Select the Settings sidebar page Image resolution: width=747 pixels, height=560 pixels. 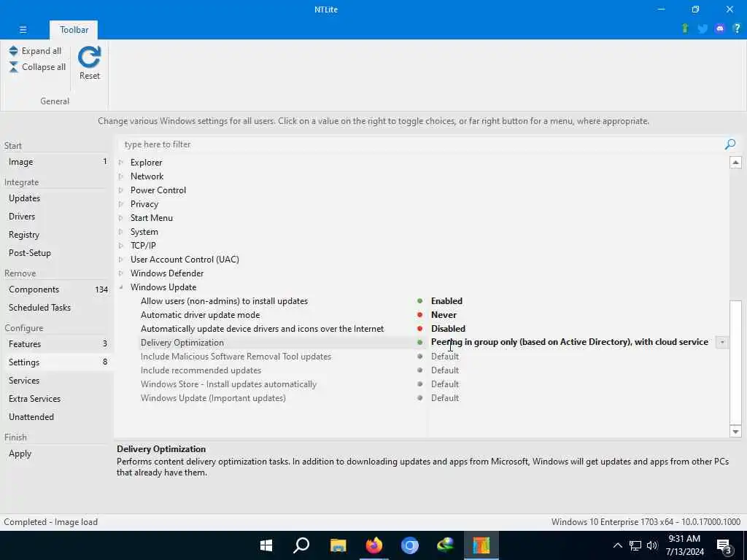pyautogui.click(x=57, y=362)
